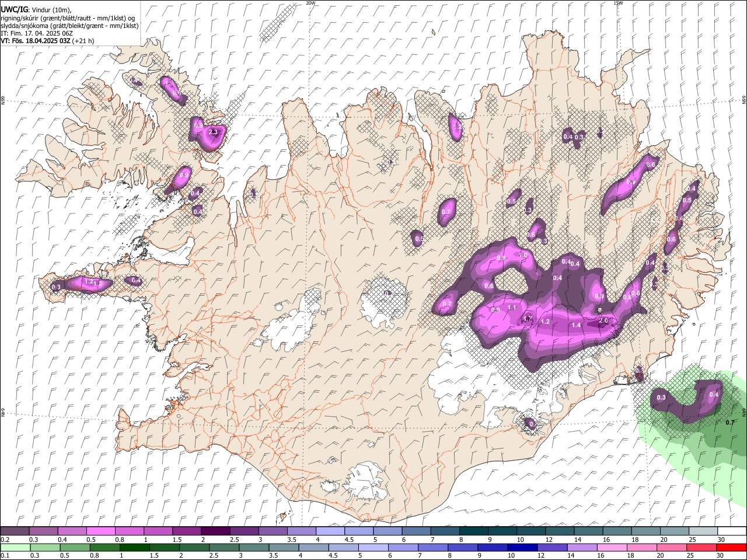Select the 1.1 precipitation value on the map
Image resolution: width=747 pixels, height=560 pixels.
[512, 308]
